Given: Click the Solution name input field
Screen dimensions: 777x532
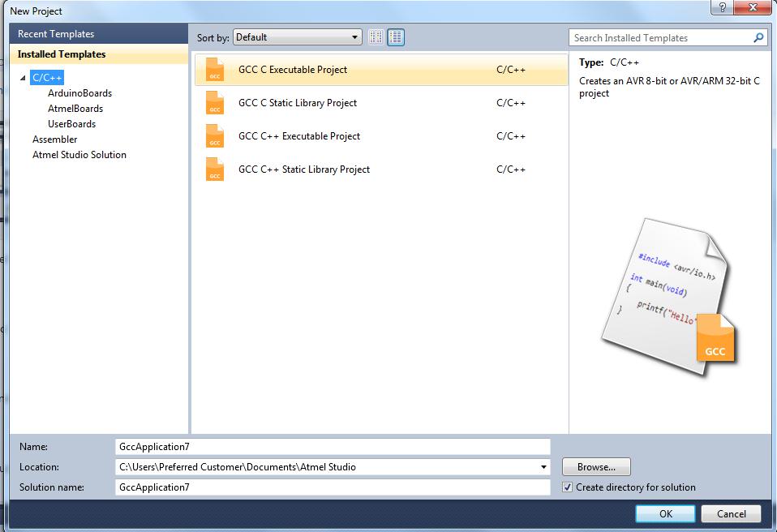Looking at the screenshot, I should (333, 487).
